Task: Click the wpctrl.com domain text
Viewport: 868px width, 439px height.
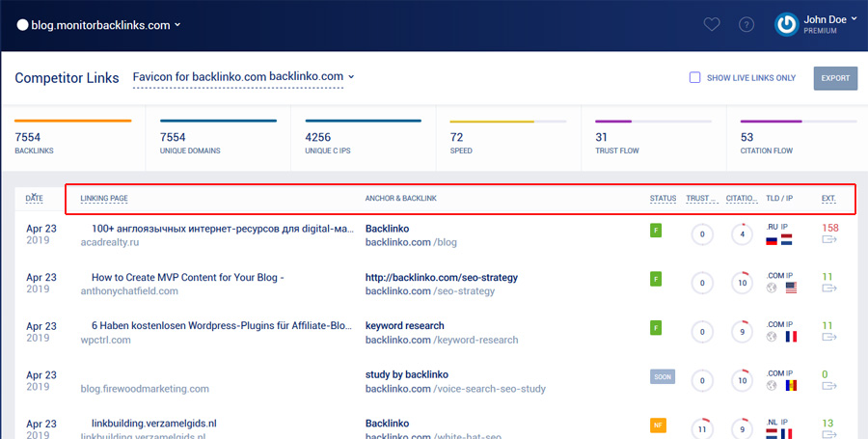Action: 106,340
